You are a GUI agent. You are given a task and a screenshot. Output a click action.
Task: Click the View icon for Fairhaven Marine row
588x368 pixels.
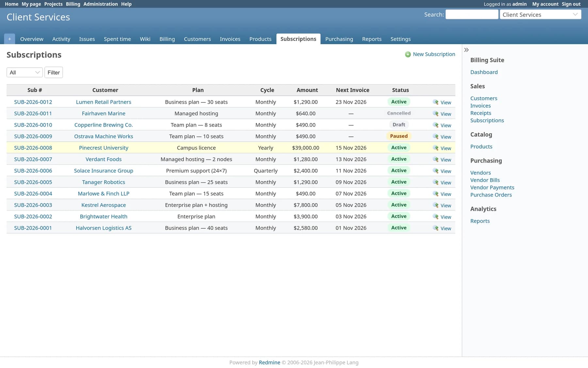pyautogui.click(x=435, y=114)
